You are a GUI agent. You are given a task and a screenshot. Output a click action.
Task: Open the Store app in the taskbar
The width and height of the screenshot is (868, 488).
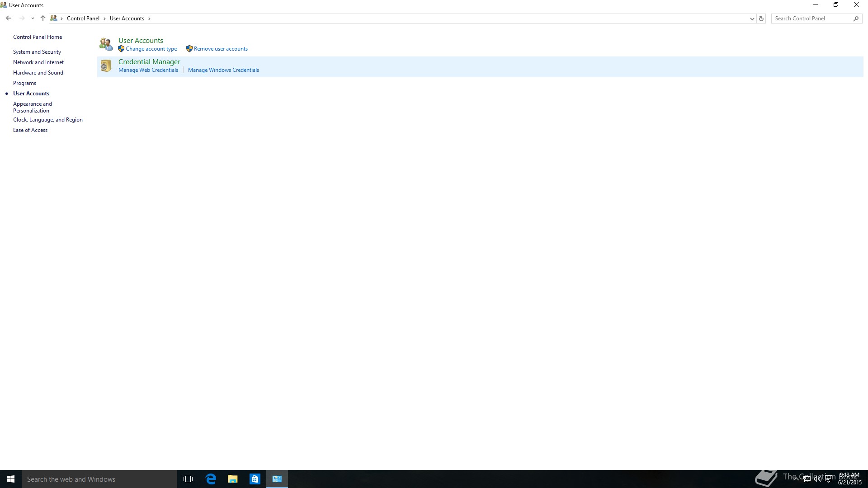[x=255, y=479]
